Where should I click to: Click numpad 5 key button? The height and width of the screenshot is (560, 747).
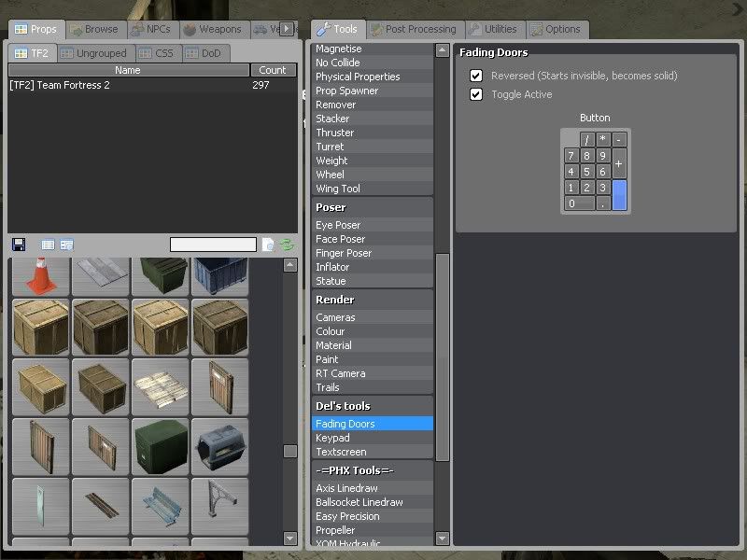[587, 172]
